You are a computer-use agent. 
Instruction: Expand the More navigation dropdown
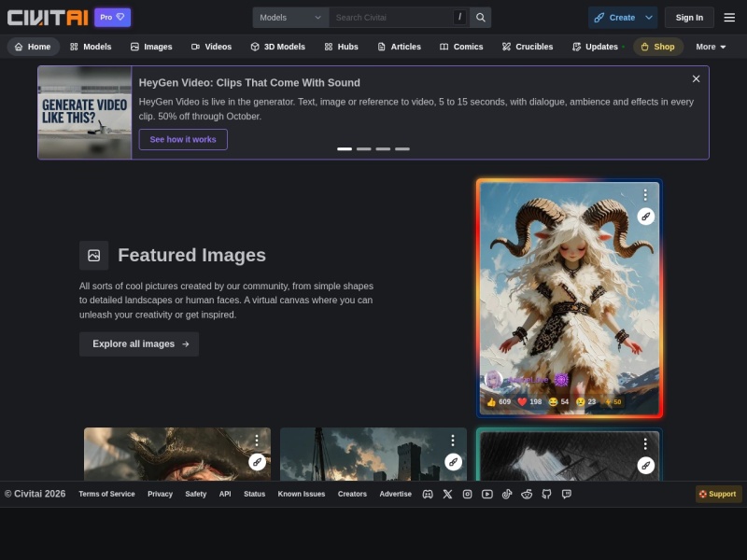(711, 47)
